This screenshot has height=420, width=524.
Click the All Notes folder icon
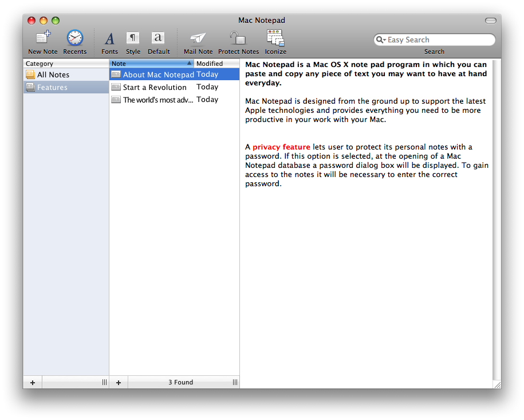[x=30, y=74]
